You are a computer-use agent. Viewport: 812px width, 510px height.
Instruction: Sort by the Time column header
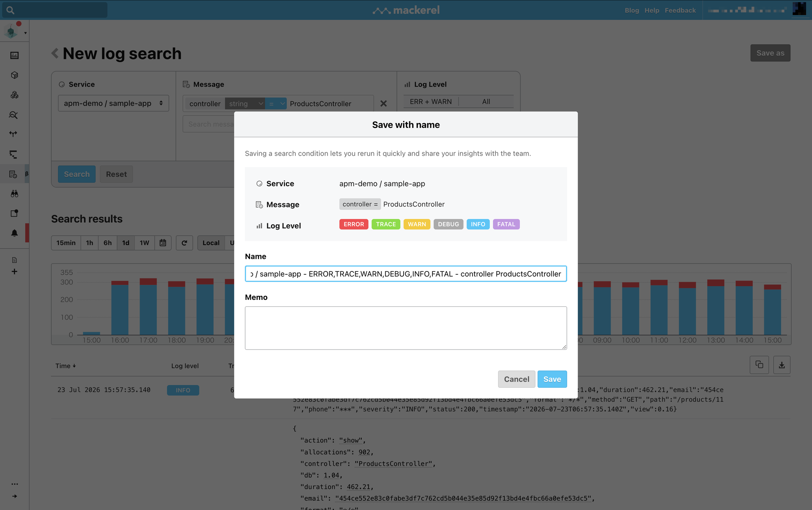[65, 366]
